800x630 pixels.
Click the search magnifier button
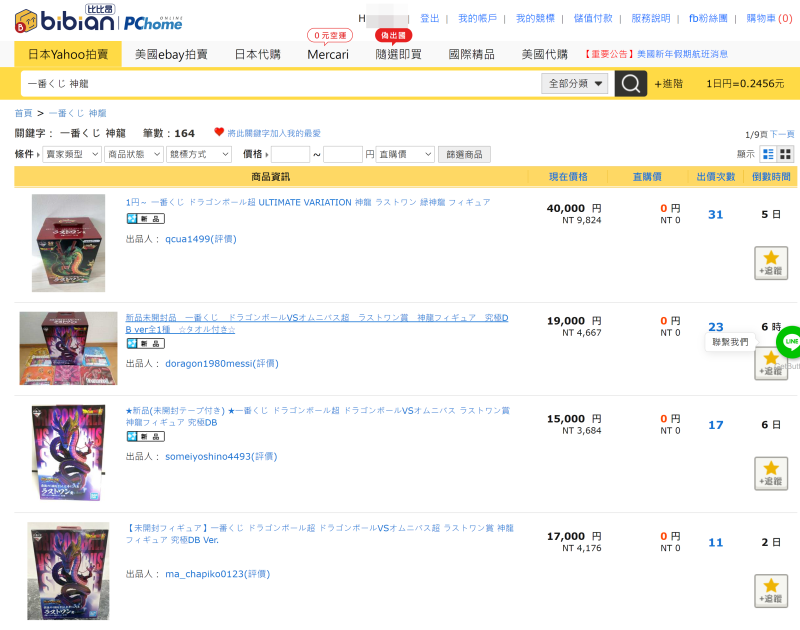(630, 84)
